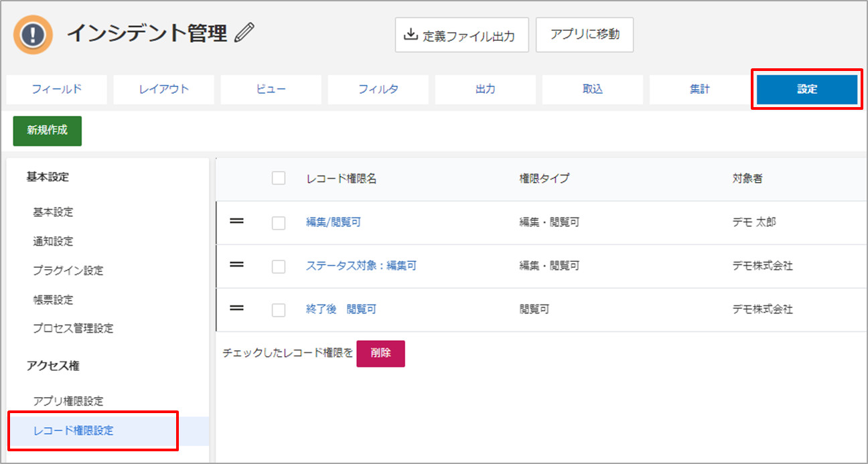868x464 pixels.
Task: Open the 編集/閲覧可 record permission link
Action: [334, 222]
